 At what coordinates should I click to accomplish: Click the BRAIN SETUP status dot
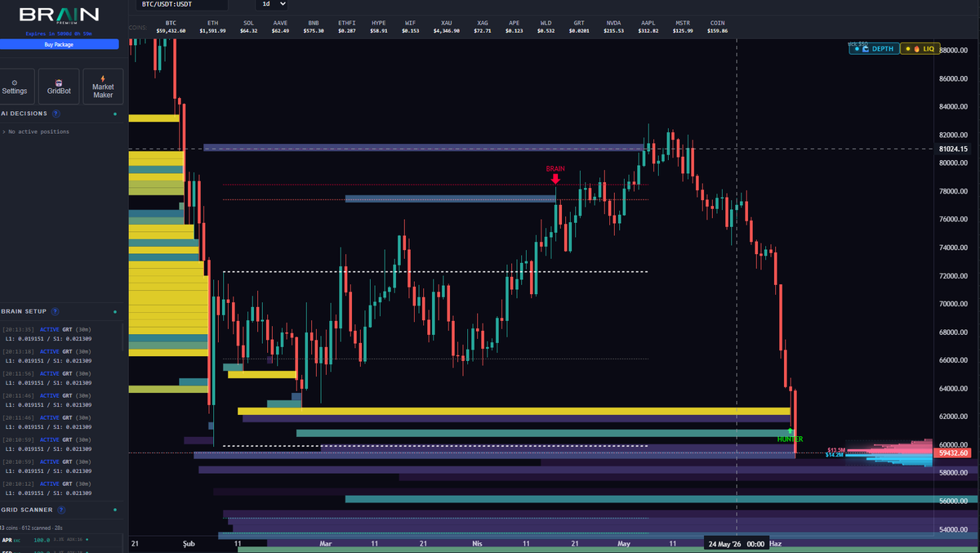tap(115, 311)
